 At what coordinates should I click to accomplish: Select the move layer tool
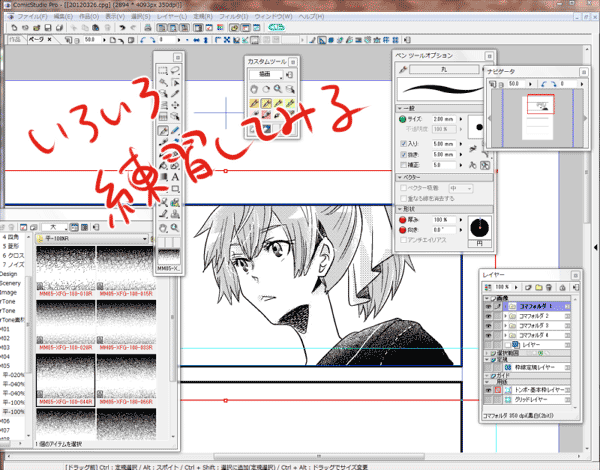coord(175,105)
